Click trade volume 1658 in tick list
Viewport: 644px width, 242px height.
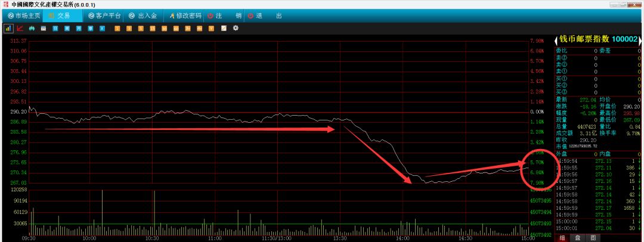[629, 208]
